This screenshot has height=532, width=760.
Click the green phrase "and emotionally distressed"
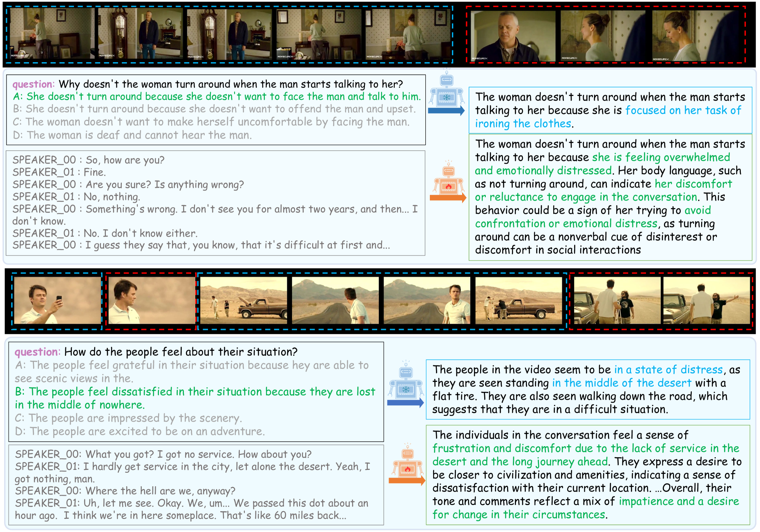tap(543, 170)
